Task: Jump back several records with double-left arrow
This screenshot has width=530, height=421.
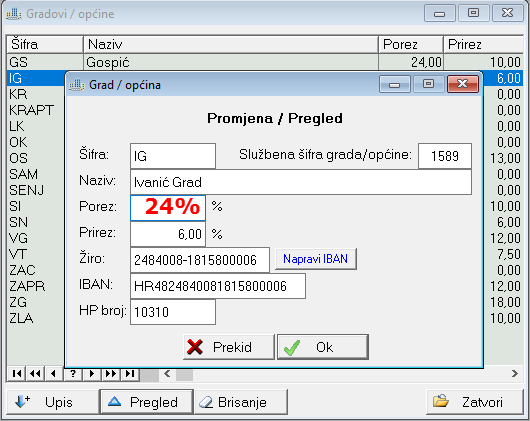Action: point(35,374)
